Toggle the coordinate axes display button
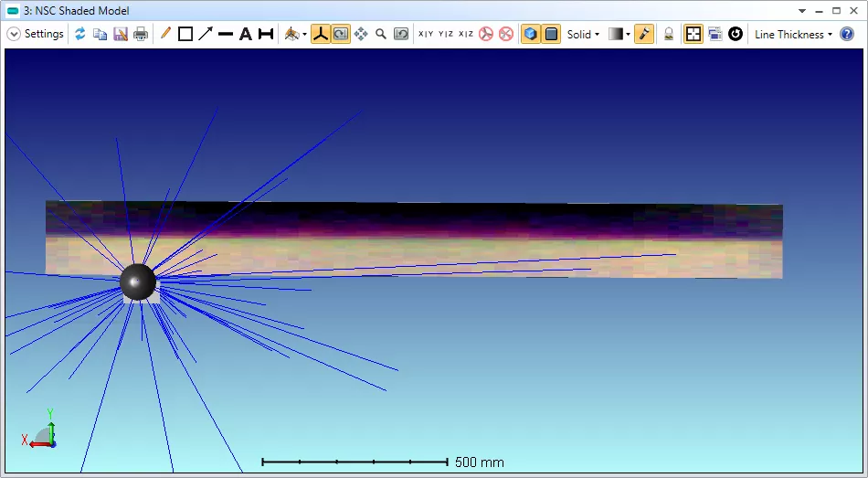The image size is (868, 478). (321, 34)
